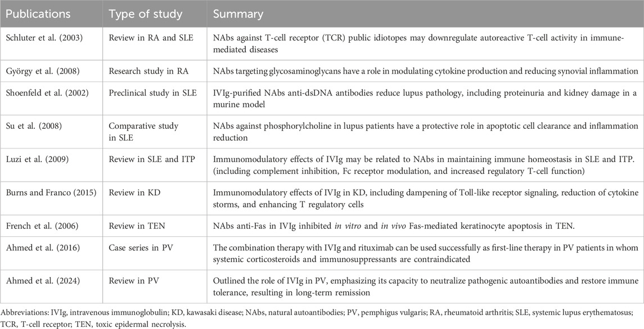Open the Luzi et al. (2009) citation
Screen dimensions: 644x329
click(35, 159)
